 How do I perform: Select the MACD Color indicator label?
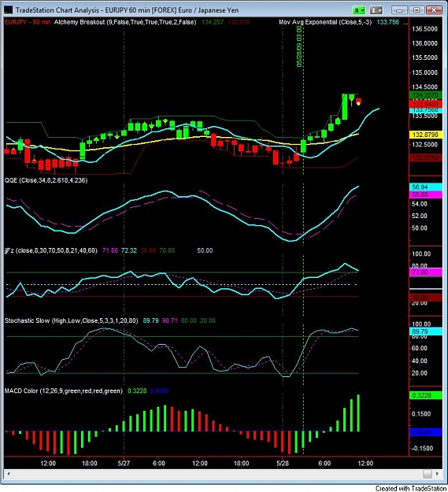point(63,391)
